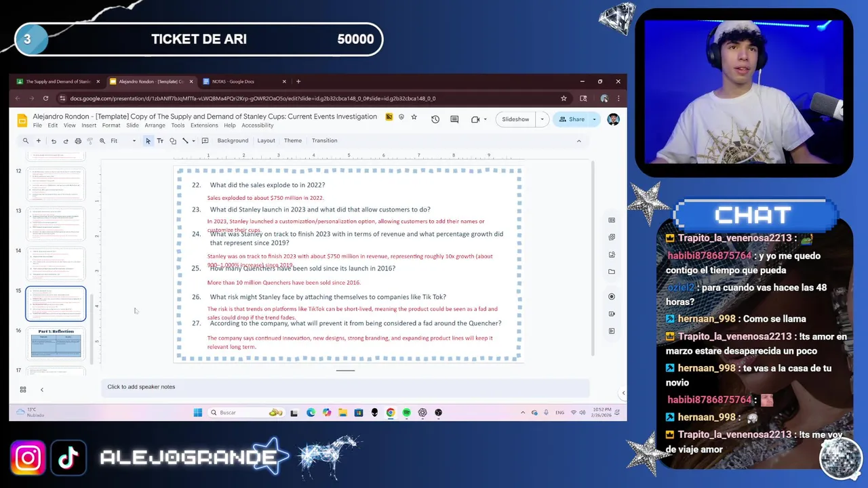
Task: Click the Chrome address bar URL
Action: tap(252, 98)
